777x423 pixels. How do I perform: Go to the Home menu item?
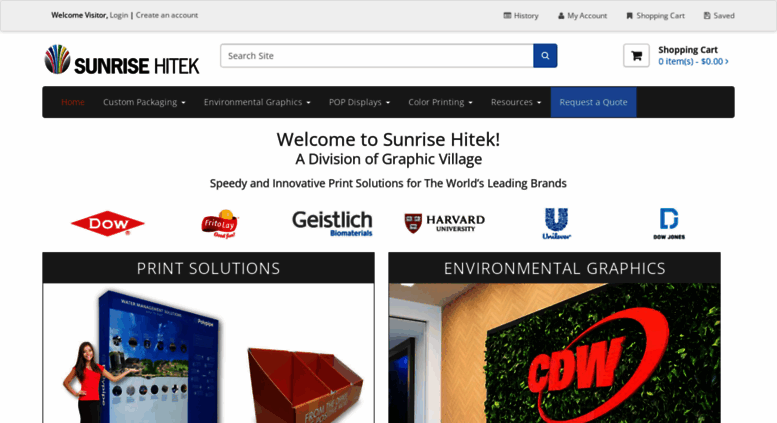point(73,102)
